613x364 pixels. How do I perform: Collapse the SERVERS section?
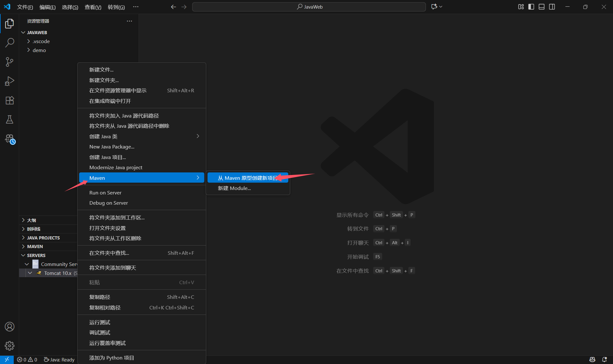(x=36, y=255)
